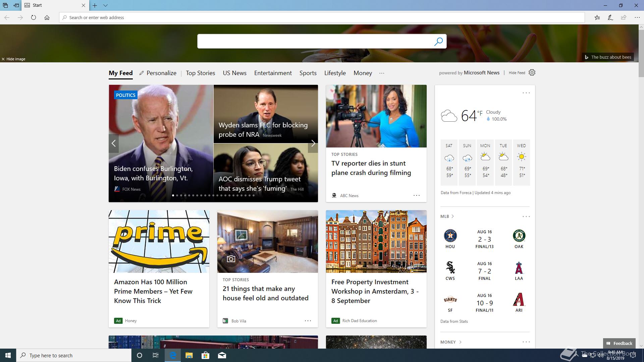Open options for Bob Vila story
The width and height of the screenshot is (644, 362).
tap(308, 321)
